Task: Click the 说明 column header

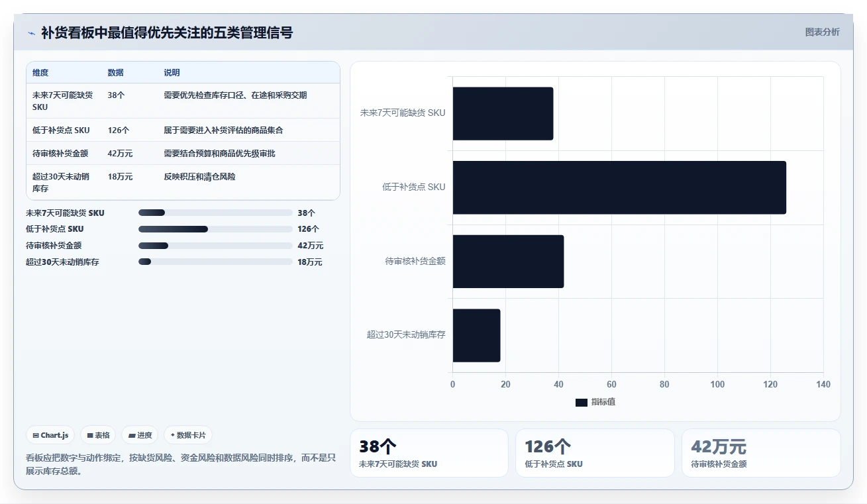Action: point(172,73)
